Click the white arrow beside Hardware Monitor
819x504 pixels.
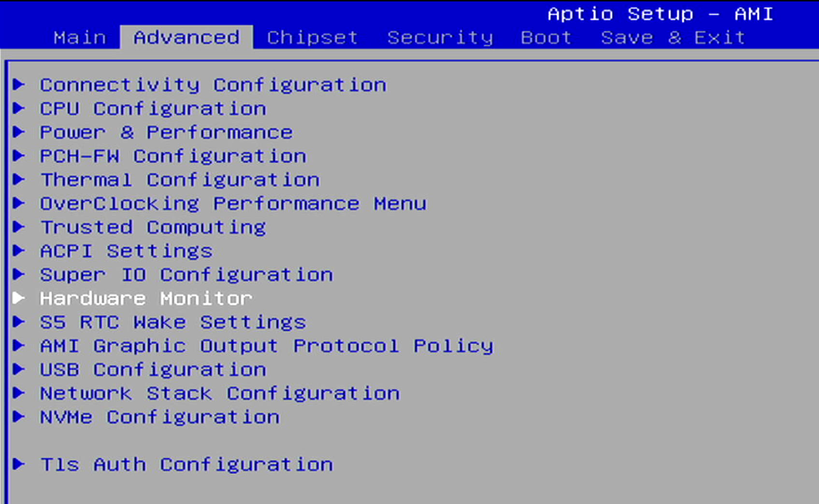(19, 298)
